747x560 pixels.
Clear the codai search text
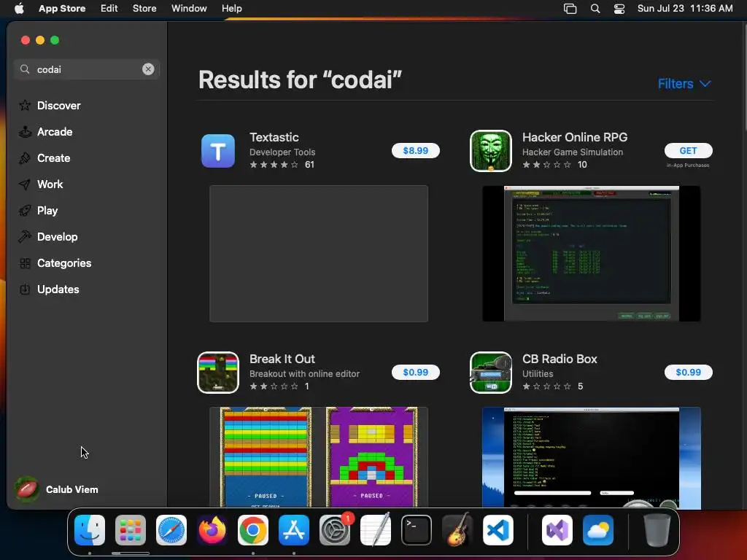148,69
